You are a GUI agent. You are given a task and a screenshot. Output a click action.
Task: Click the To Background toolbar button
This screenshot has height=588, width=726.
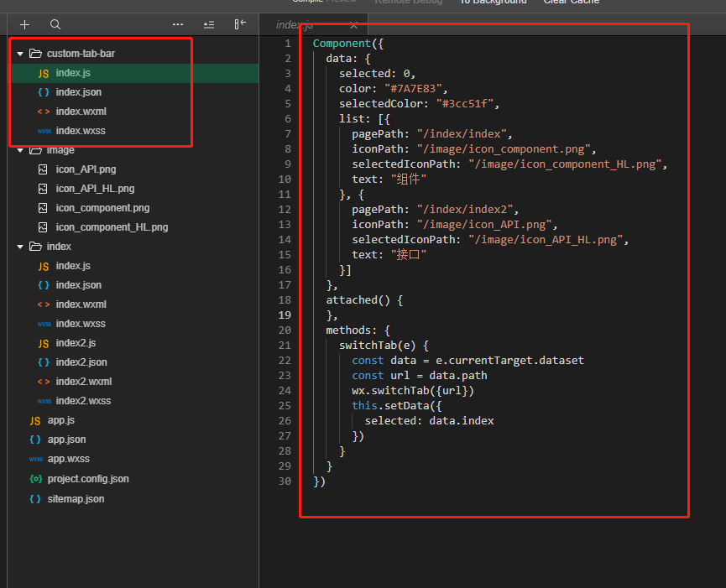pos(494,3)
